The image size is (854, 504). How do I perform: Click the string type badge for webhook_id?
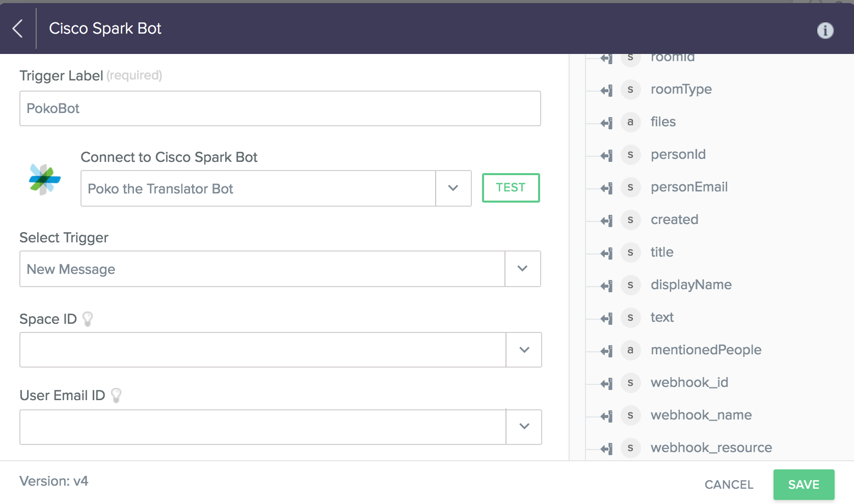tap(630, 383)
